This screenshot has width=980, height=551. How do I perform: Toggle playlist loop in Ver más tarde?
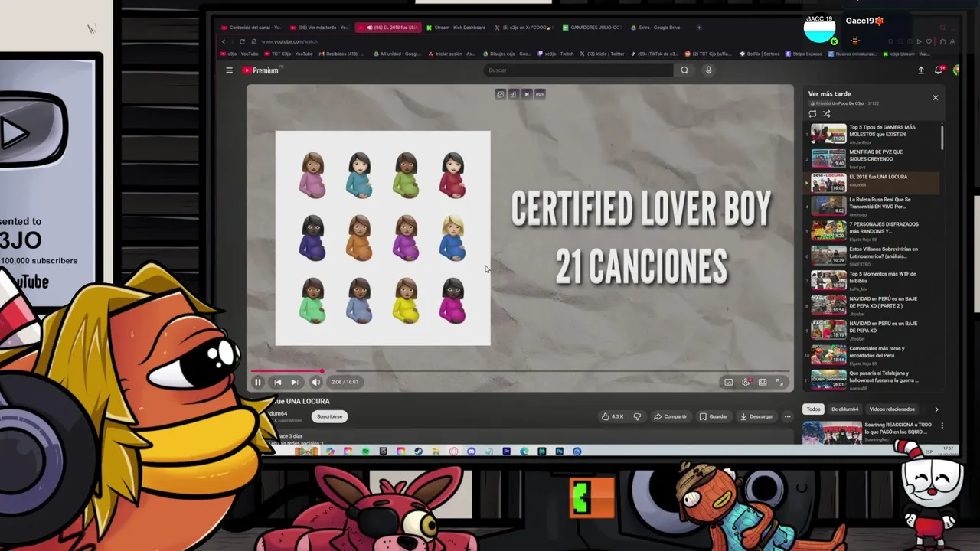pos(812,114)
